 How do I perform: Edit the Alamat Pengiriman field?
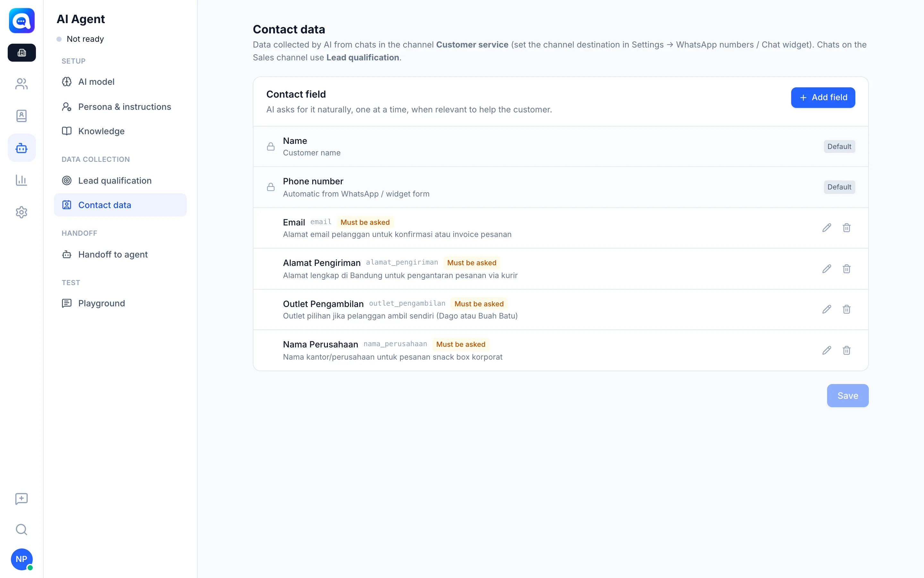pyautogui.click(x=827, y=269)
